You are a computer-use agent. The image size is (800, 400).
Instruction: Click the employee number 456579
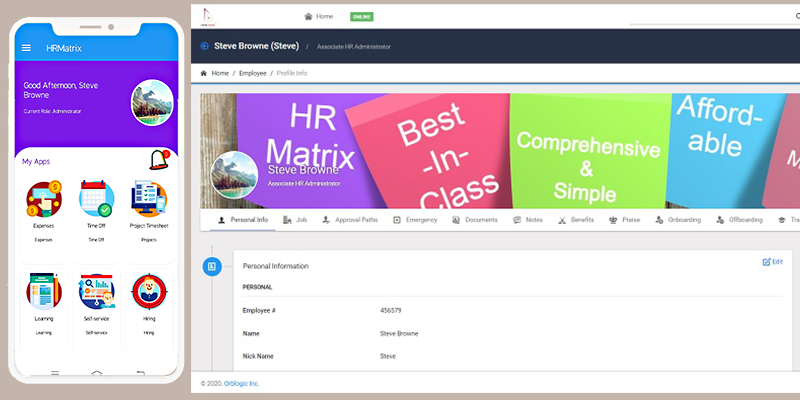tap(391, 310)
